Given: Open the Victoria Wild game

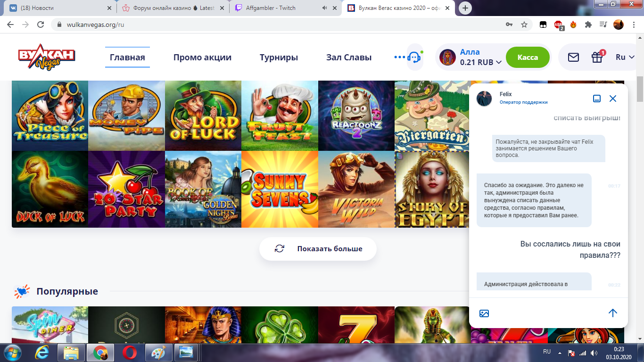Looking at the screenshot, I should [356, 189].
